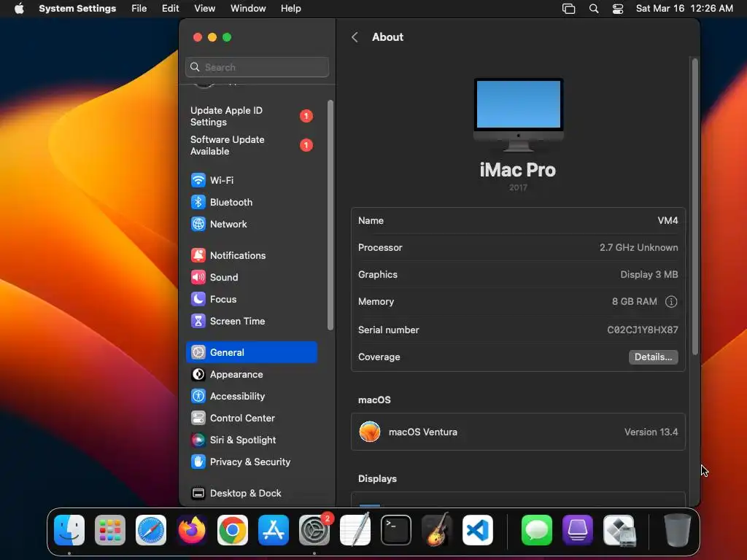Open the Window menu
Viewport: 747px width, 560px height.
pyautogui.click(x=248, y=9)
